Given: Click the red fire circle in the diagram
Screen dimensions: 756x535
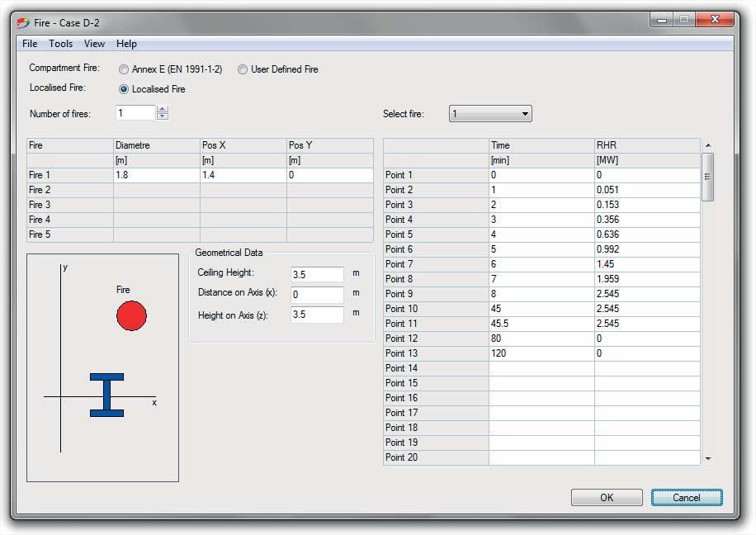Looking at the screenshot, I should 131,315.
